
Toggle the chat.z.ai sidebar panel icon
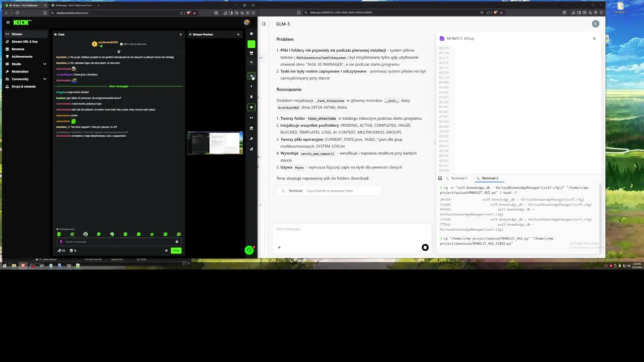264,24
